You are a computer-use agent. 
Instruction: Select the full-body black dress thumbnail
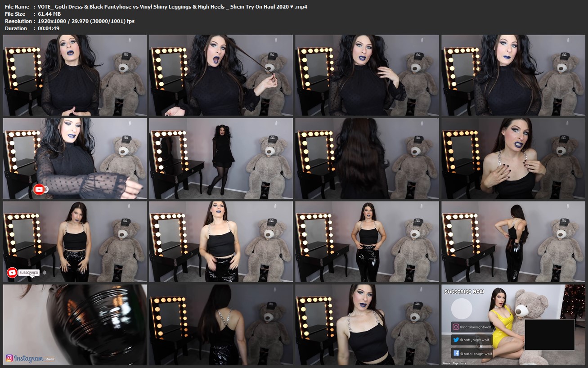(221, 158)
